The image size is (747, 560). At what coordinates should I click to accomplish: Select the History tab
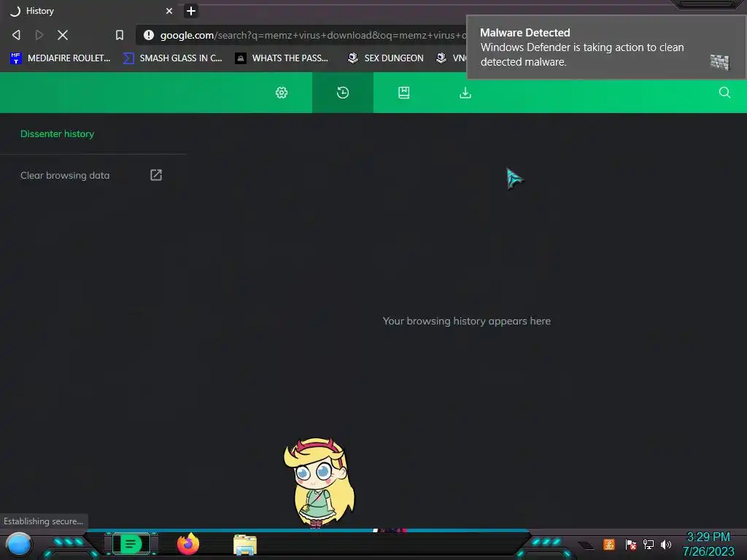pos(90,11)
